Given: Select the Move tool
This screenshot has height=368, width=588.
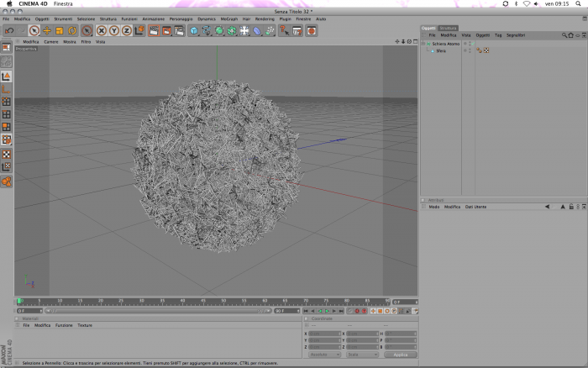Looking at the screenshot, I should click(x=47, y=31).
